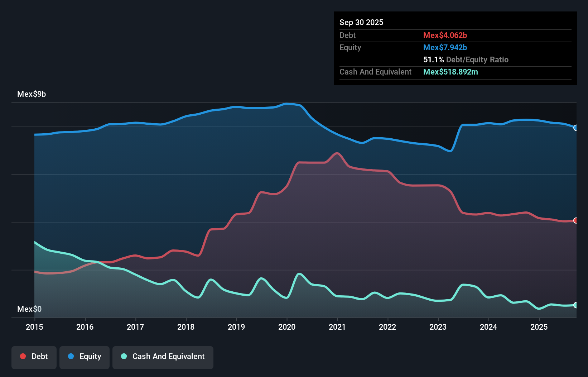Select the blue Equity endpoint marker on chart
588x377 pixels.
(575, 128)
